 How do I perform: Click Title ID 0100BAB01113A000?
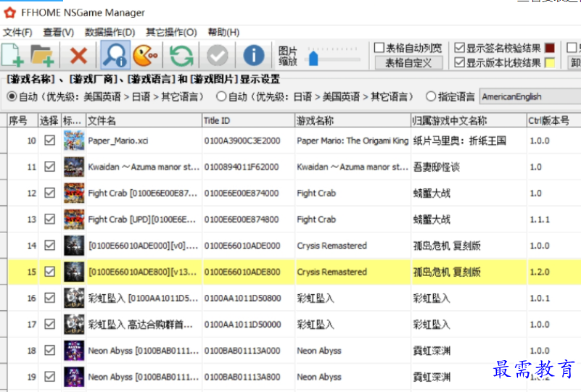click(x=242, y=351)
